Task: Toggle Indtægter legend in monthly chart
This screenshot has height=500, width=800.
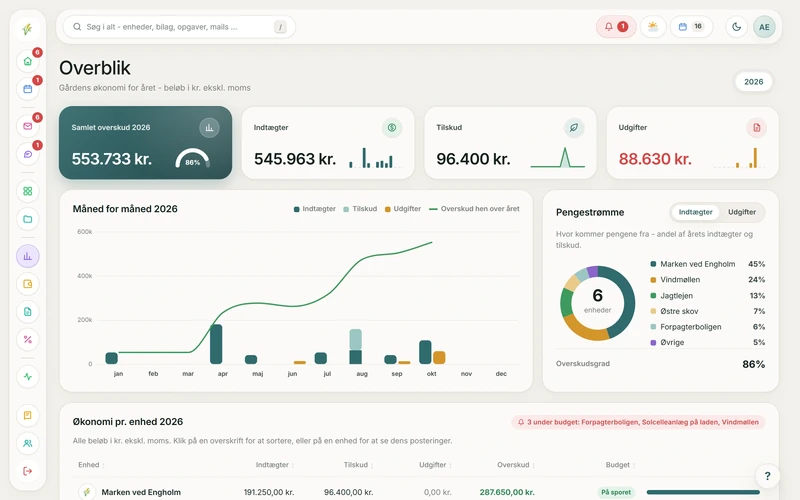Action: [x=315, y=209]
